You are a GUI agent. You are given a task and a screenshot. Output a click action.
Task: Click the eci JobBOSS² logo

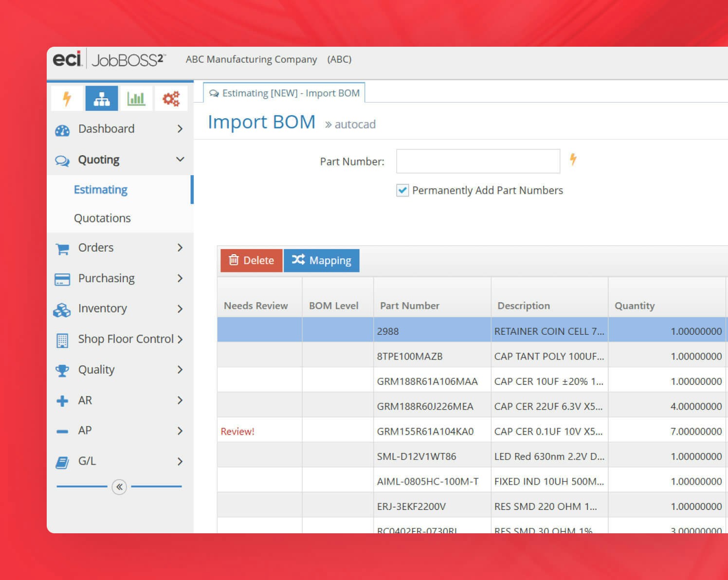[x=109, y=59]
